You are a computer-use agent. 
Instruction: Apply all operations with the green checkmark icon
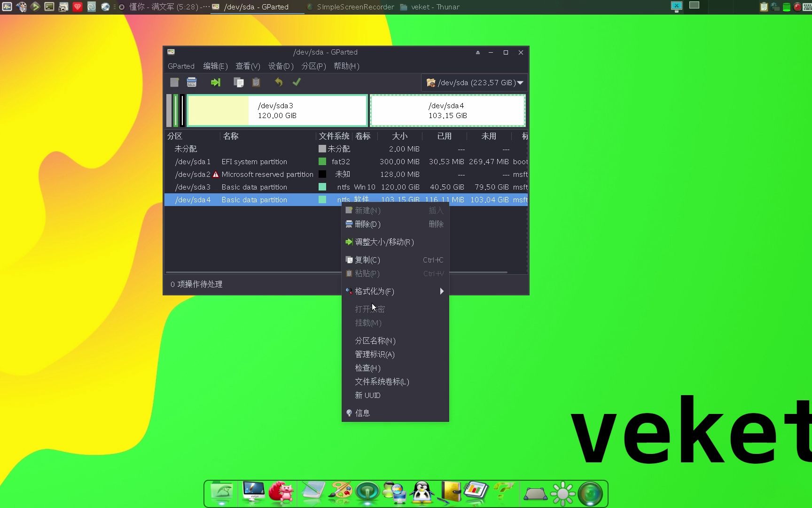point(297,82)
